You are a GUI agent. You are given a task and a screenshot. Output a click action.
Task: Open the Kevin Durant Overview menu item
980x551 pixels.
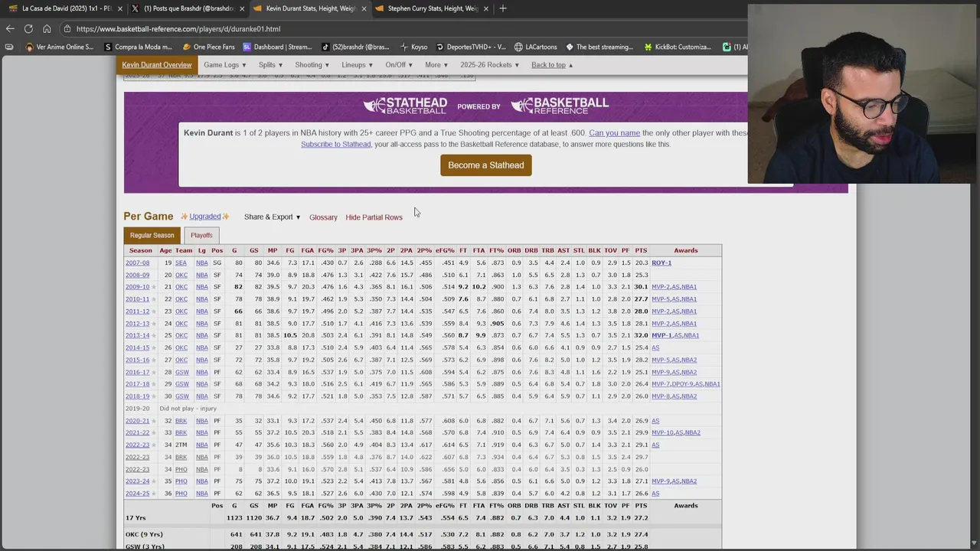[x=156, y=65]
